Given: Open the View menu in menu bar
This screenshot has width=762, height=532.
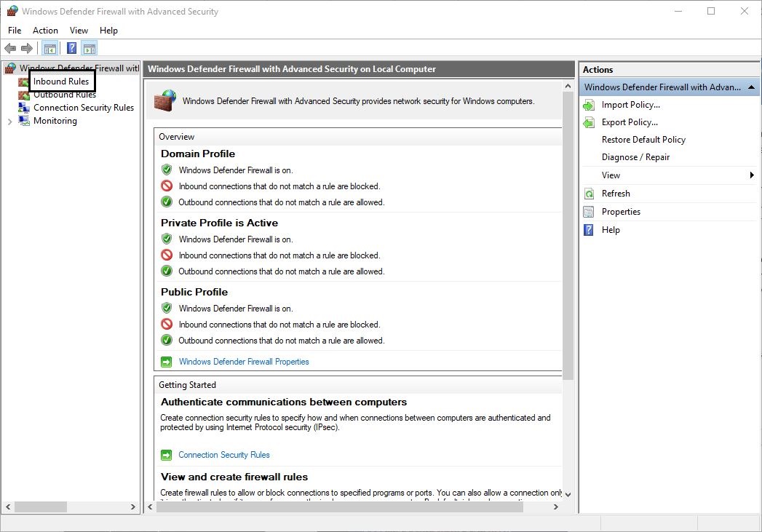Looking at the screenshot, I should pyautogui.click(x=79, y=31).
